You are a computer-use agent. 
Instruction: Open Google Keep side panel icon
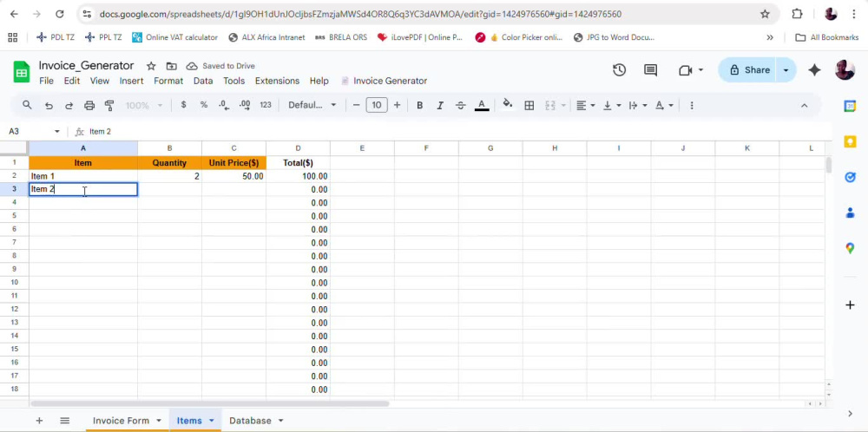[x=850, y=141]
